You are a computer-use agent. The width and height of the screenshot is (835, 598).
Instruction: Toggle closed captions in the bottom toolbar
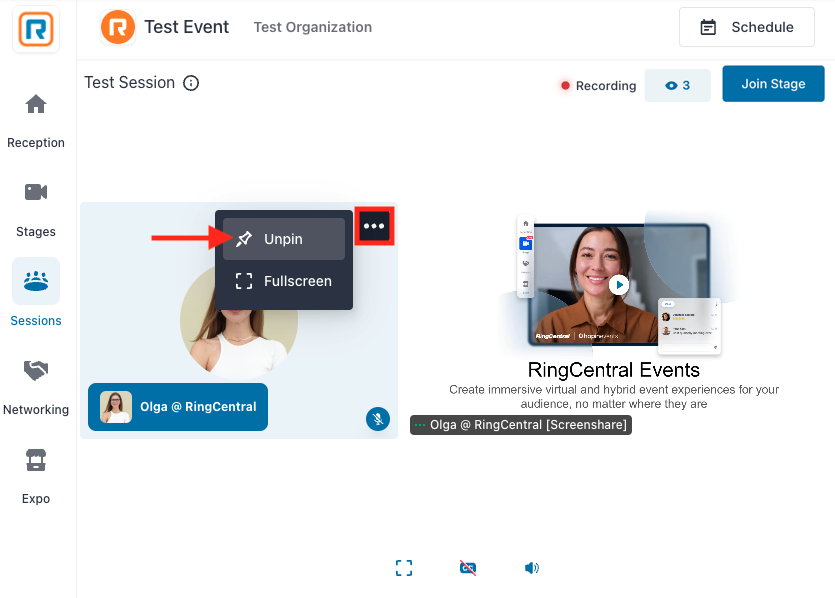click(x=468, y=568)
